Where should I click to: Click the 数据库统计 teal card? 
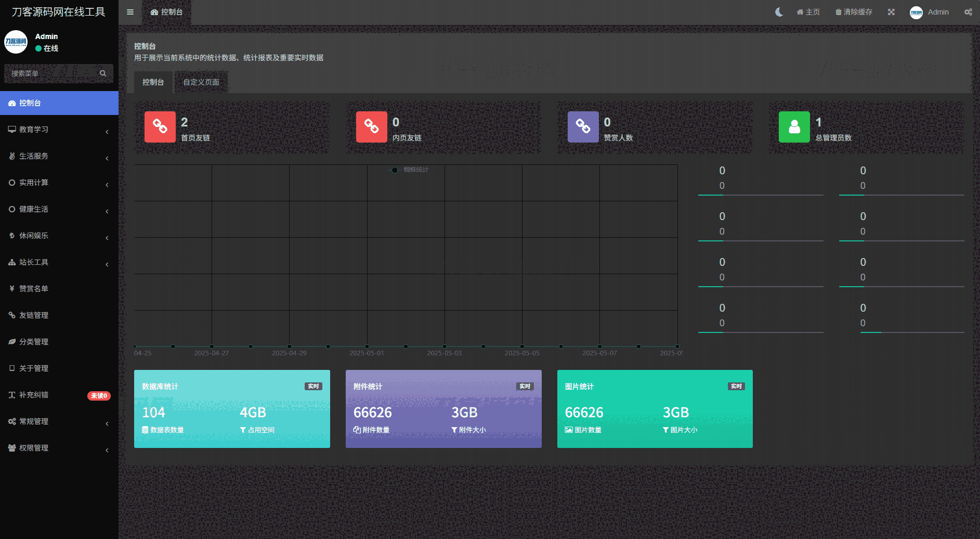232,409
